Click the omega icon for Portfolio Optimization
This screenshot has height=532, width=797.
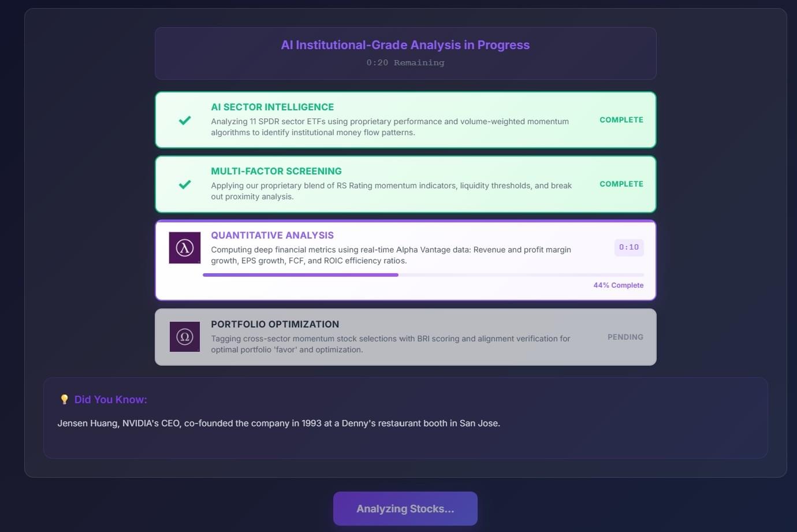click(x=185, y=337)
